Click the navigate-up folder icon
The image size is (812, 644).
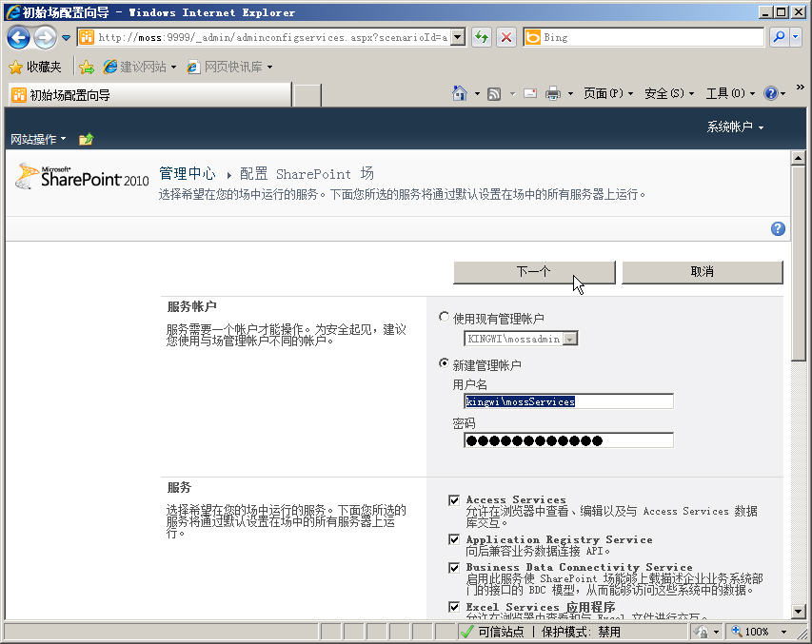click(86, 139)
